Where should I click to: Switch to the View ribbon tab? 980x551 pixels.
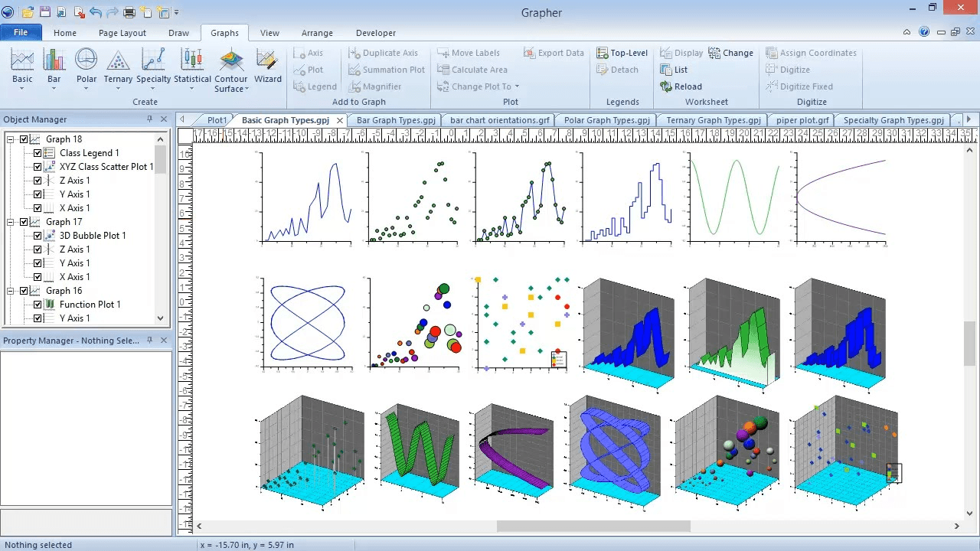tap(269, 33)
